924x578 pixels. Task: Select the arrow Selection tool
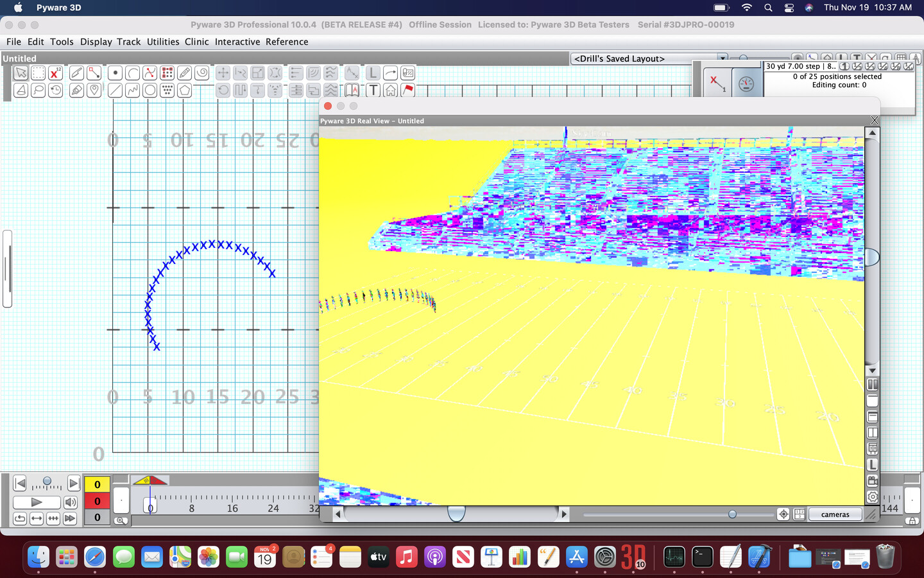click(x=21, y=73)
